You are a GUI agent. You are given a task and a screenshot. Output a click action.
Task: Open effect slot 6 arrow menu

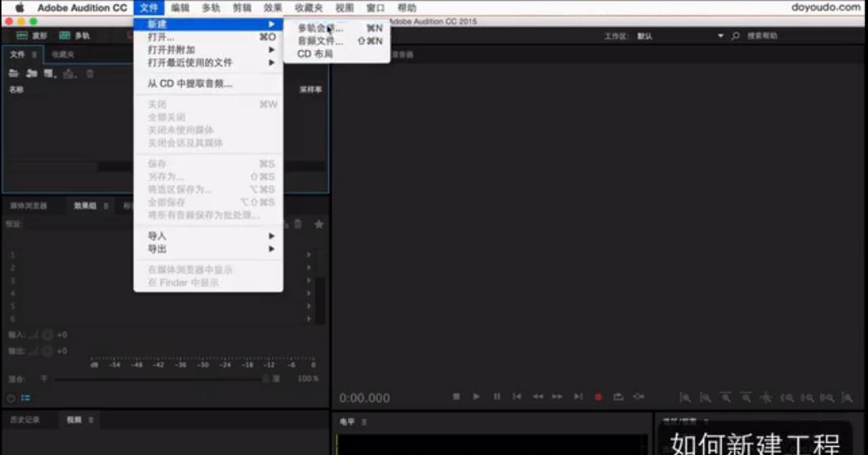coord(309,319)
